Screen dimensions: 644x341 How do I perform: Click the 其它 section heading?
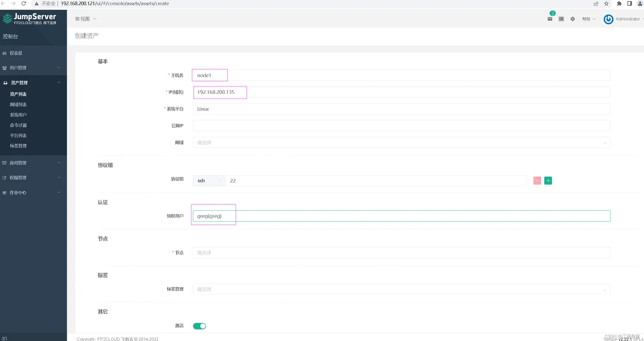(103, 312)
